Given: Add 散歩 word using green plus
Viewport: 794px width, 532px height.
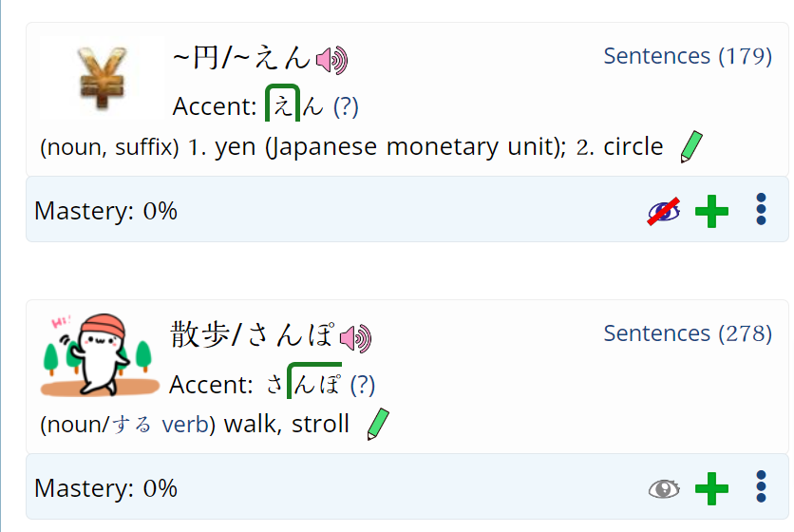Looking at the screenshot, I should [711, 488].
